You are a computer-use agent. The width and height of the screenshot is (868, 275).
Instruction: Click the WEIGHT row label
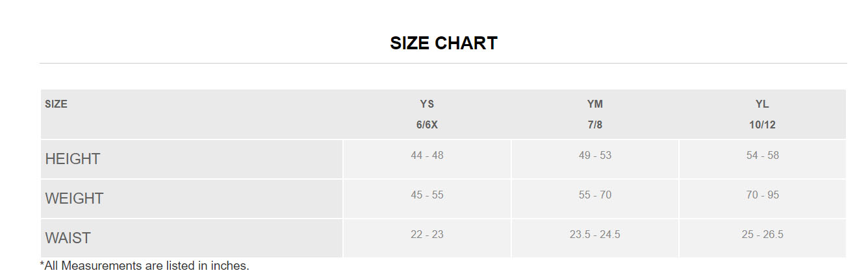click(75, 198)
